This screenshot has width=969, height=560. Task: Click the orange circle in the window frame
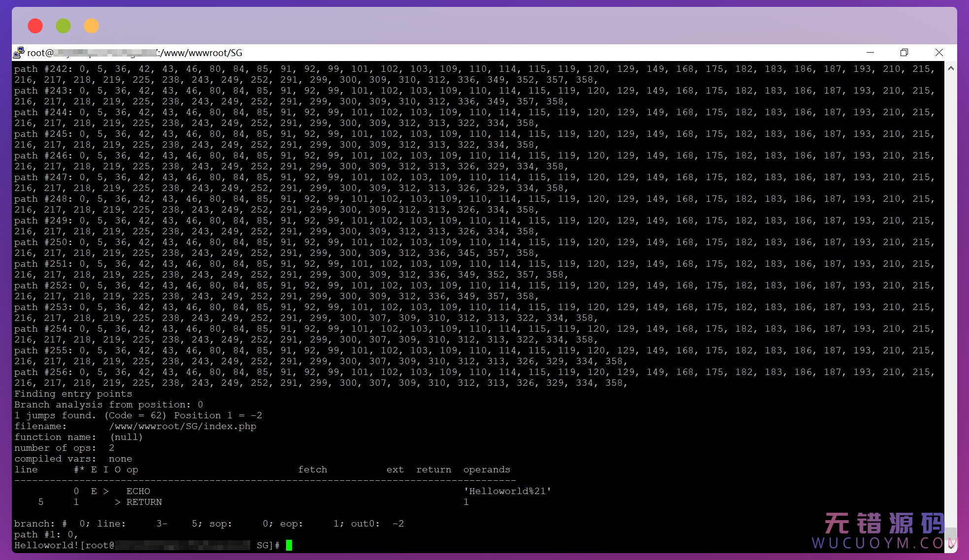point(91,26)
